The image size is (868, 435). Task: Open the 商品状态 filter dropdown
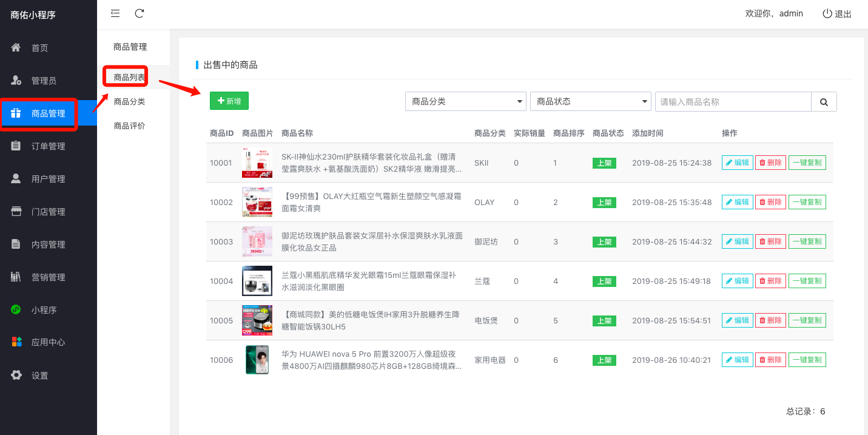[591, 102]
